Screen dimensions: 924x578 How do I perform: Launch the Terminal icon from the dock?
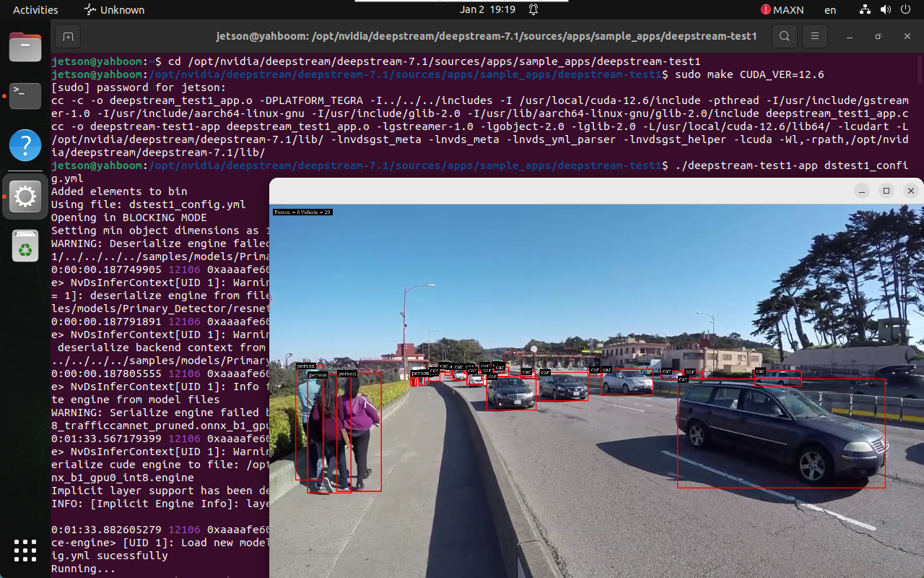(x=25, y=95)
